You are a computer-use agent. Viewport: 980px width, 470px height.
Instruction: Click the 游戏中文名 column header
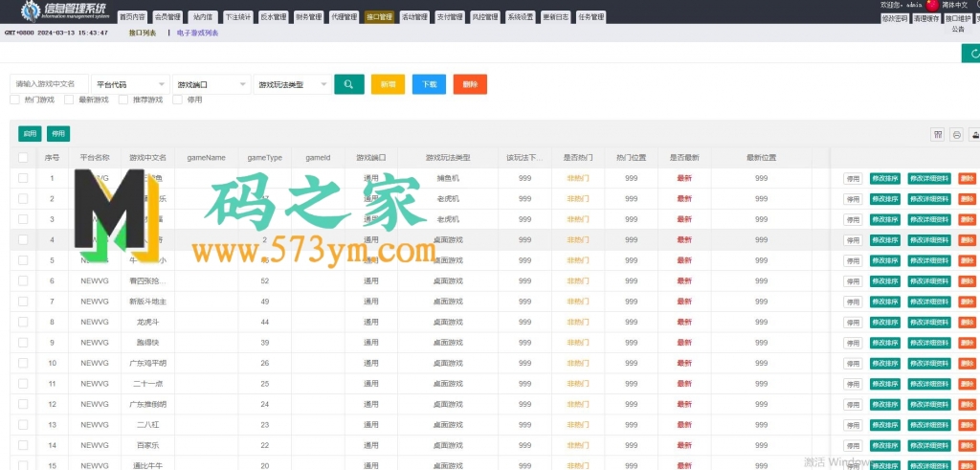pos(148,158)
